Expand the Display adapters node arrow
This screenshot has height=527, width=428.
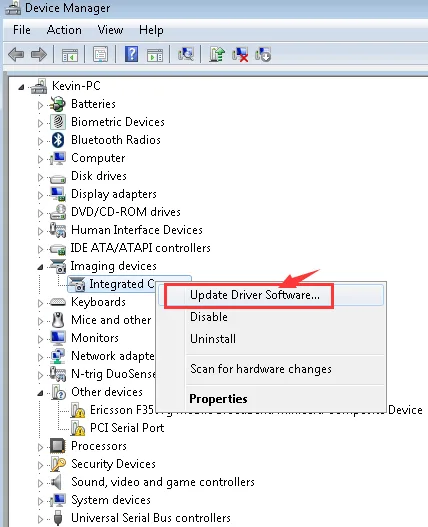[x=40, y=195]
